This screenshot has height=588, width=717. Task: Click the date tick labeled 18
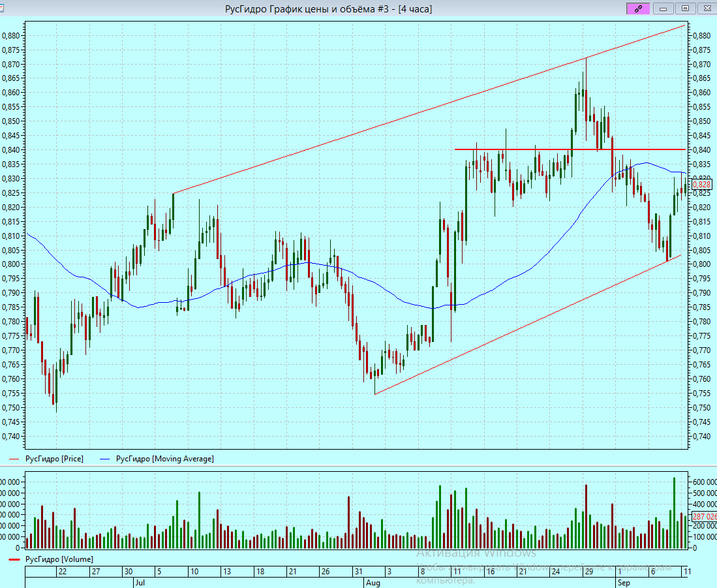pos(260,572)
